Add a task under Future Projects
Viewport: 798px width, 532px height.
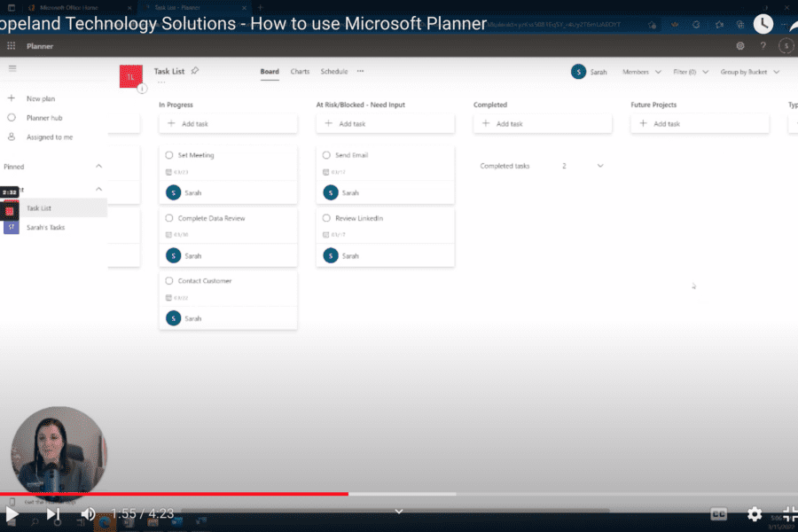tap(668, 123)
